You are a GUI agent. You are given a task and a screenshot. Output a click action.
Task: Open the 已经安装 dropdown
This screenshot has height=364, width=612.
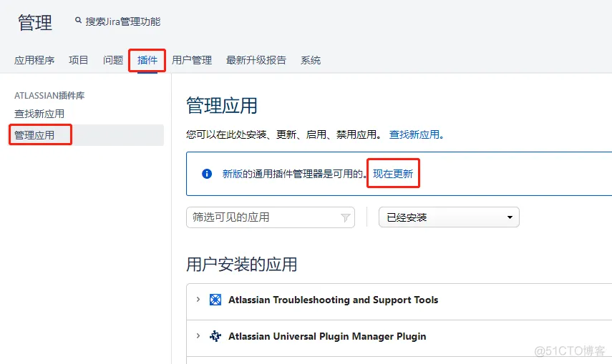pyautogui.click(x=449, y=217)
